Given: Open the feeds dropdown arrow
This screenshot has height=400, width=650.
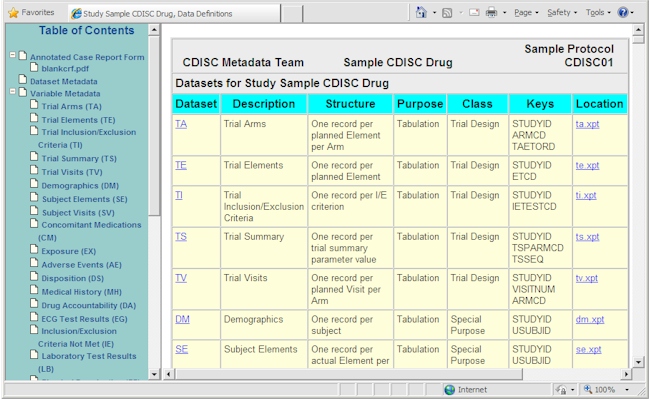Looking at the screenshot, I should [461, 13].
